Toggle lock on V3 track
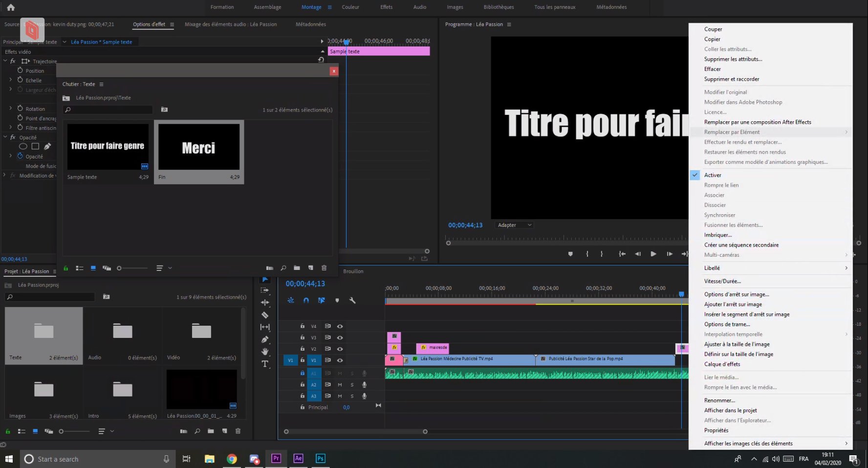Viewport: 868px width, 468px height. (303, 337)
